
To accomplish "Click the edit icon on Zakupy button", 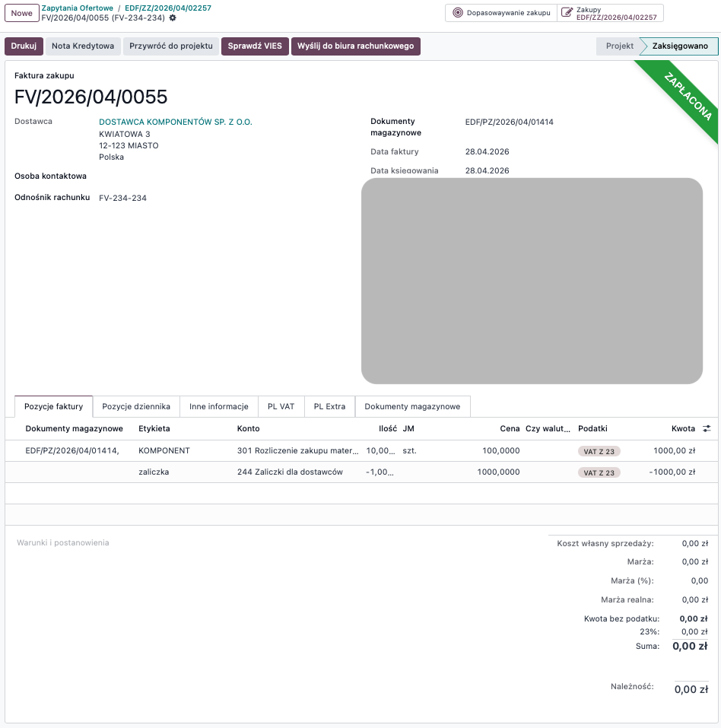I will pyautogui.click(x=567, y=13).
